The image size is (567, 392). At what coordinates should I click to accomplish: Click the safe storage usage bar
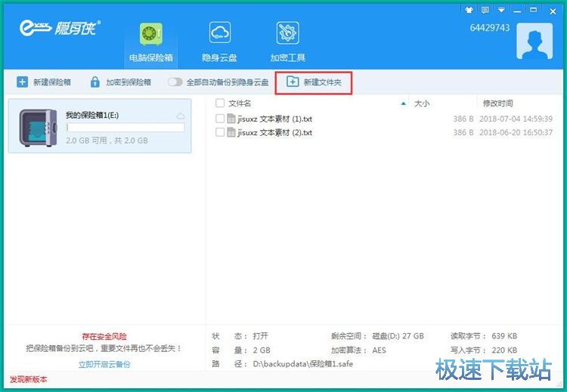125,127
